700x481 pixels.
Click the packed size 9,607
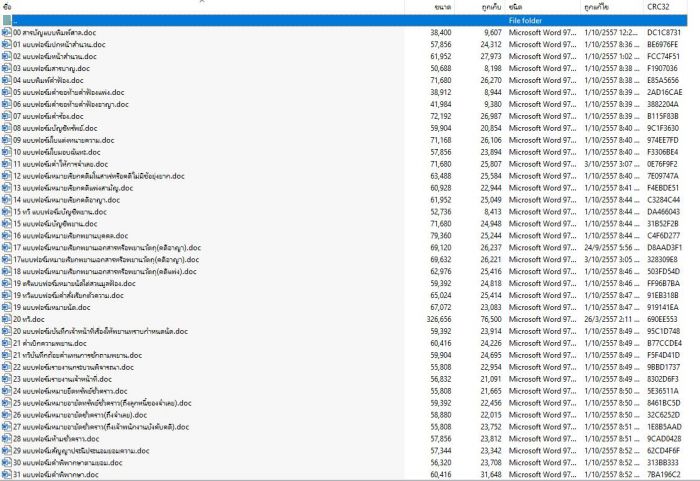pos(493,32)
